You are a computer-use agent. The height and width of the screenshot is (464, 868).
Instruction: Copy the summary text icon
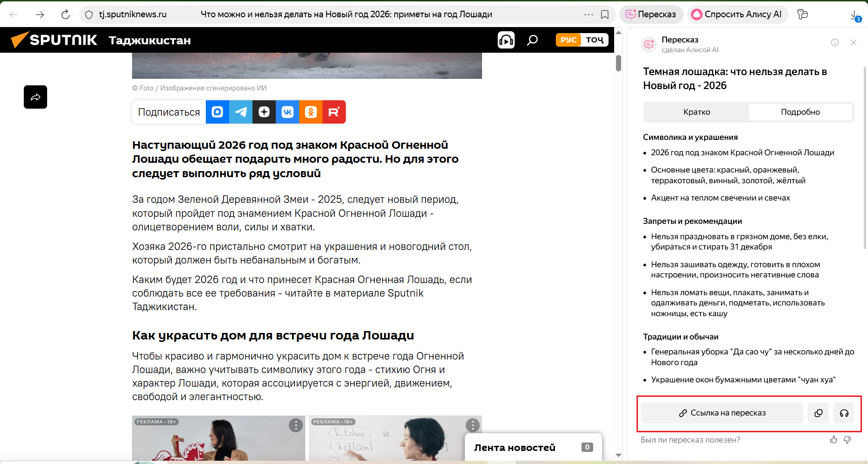[819, 413]
